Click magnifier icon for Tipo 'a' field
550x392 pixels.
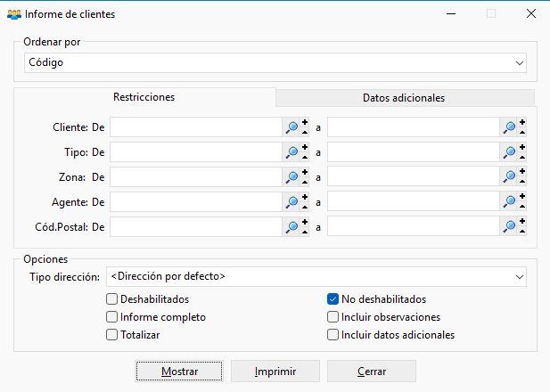(509, 152)
